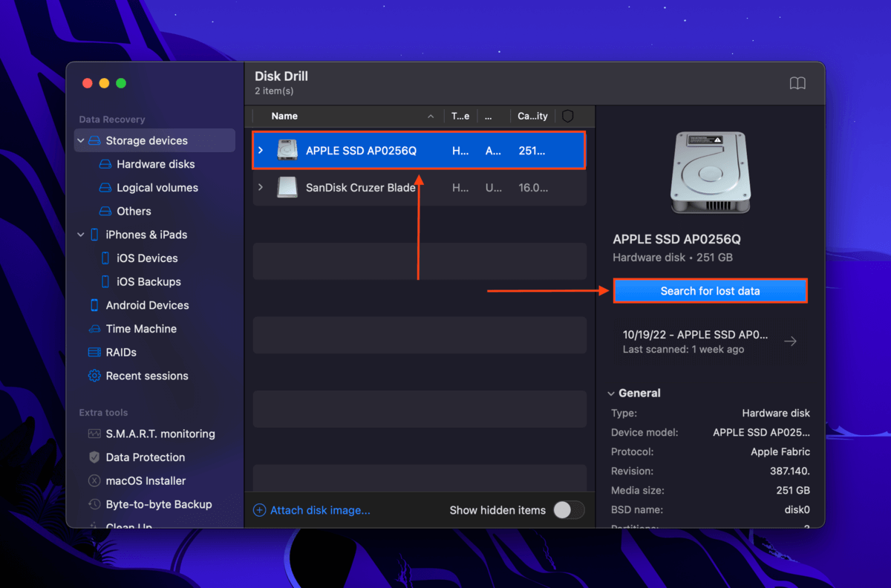Viewport: 891px width, 588px height.
Task: Click the iOS Backups icon
Action: click(x=105, y=282)
